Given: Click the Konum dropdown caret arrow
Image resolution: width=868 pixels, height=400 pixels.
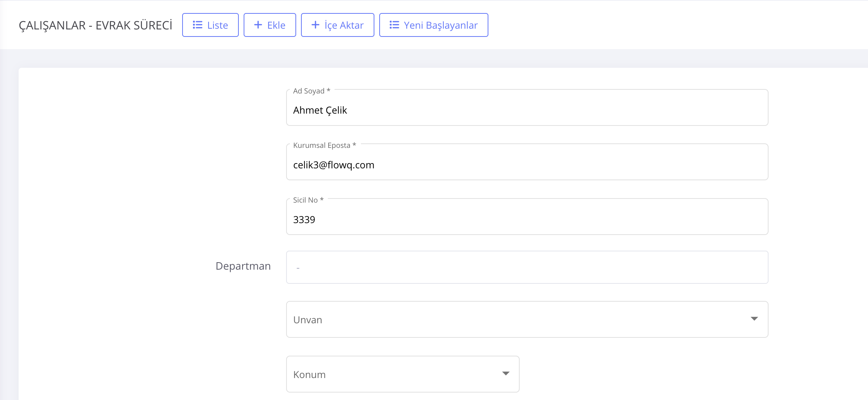Looking at the screenshot, I should pyautogui.click(x=506, y=374).
